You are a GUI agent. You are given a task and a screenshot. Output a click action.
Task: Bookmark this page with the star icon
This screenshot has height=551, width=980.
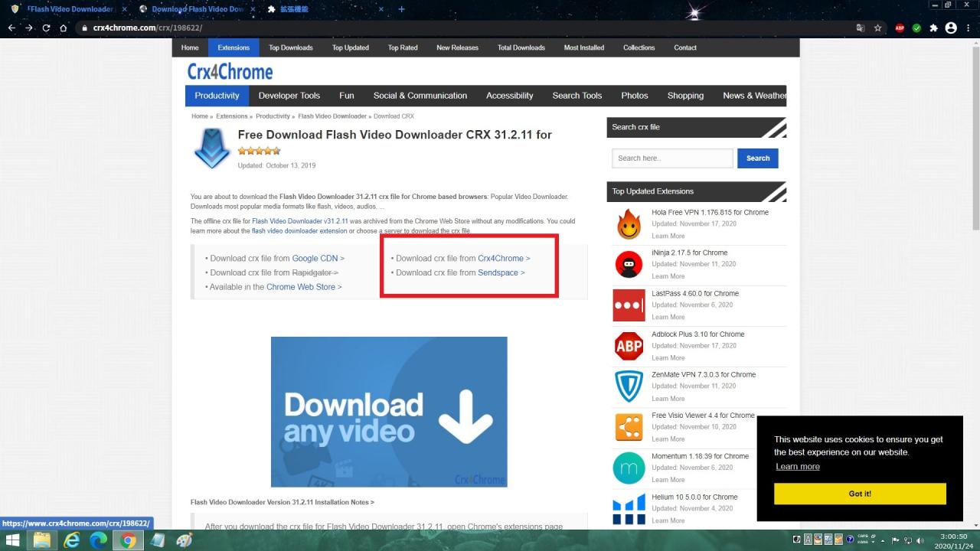coord(878,28)
